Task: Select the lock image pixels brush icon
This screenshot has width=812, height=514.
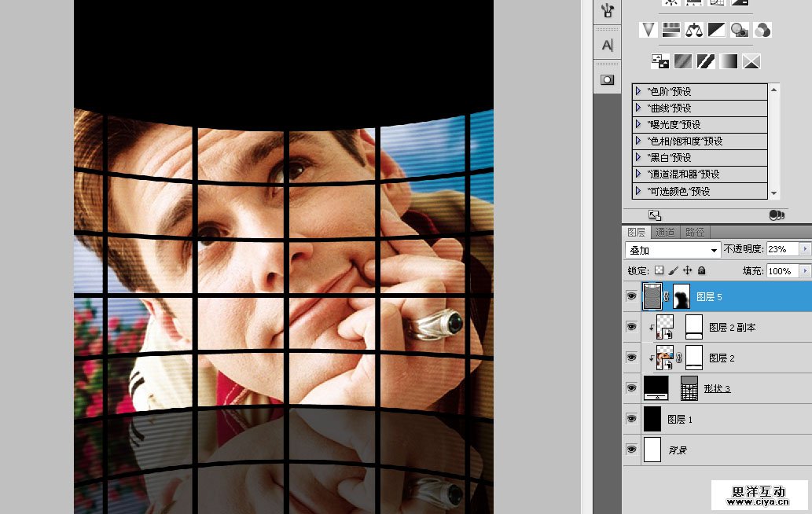Action: point(673,270)
